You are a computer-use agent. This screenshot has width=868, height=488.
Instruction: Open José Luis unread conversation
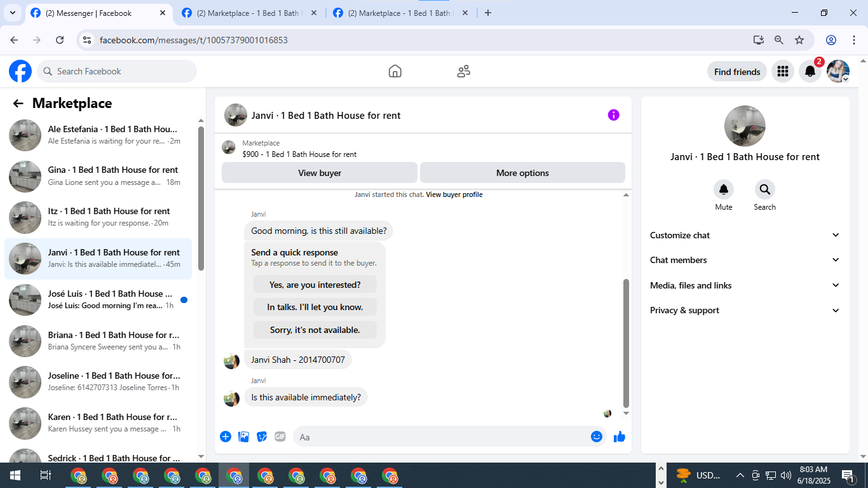pyautogui.click(x=98, y=300)
